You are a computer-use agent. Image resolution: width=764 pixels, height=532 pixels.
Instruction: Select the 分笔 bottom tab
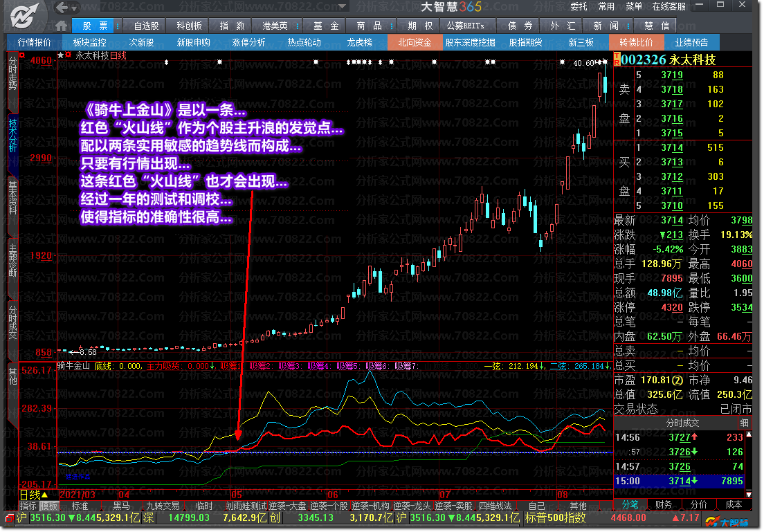[630, 505]
